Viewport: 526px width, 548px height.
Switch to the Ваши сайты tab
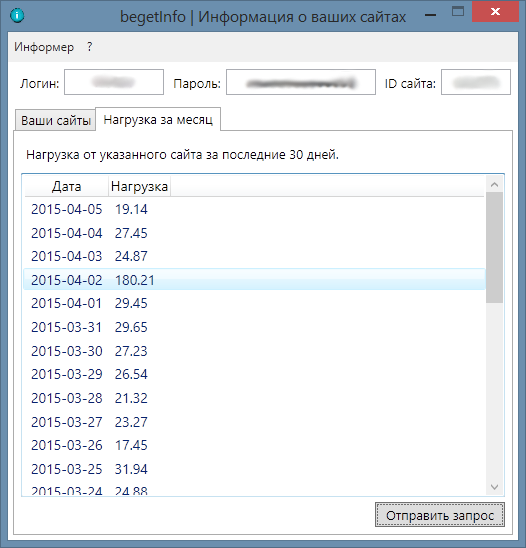56,121
